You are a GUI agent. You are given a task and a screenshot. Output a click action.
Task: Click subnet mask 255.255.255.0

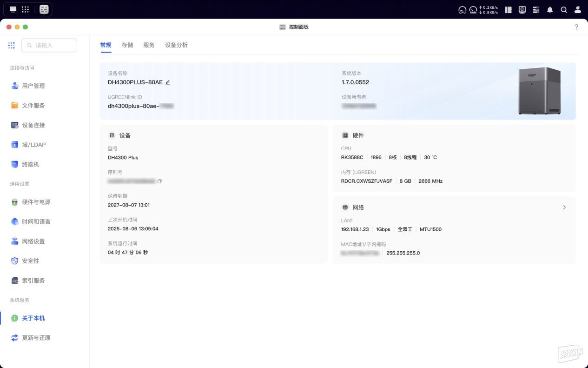pyautogui.click(x=403, y=253)
